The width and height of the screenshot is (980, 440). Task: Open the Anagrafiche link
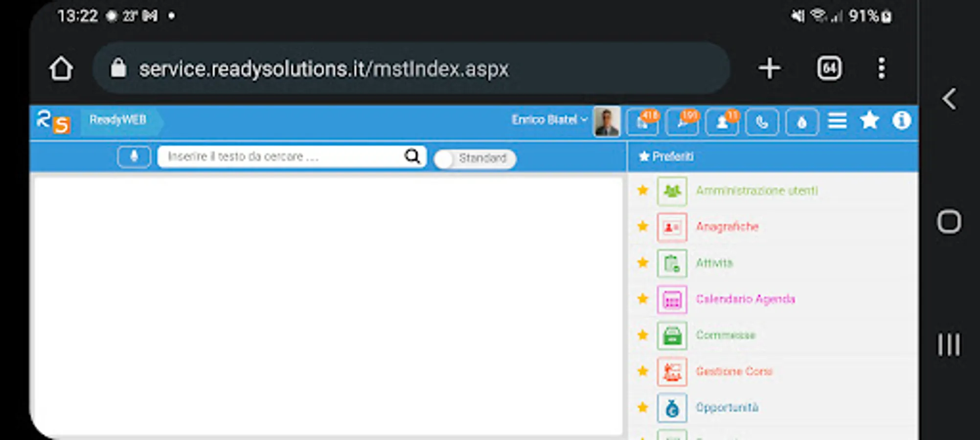(x=727, y=227)
